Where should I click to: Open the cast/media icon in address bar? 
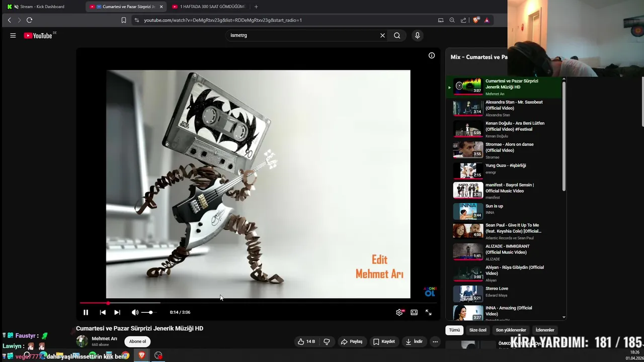pos(441,20)
